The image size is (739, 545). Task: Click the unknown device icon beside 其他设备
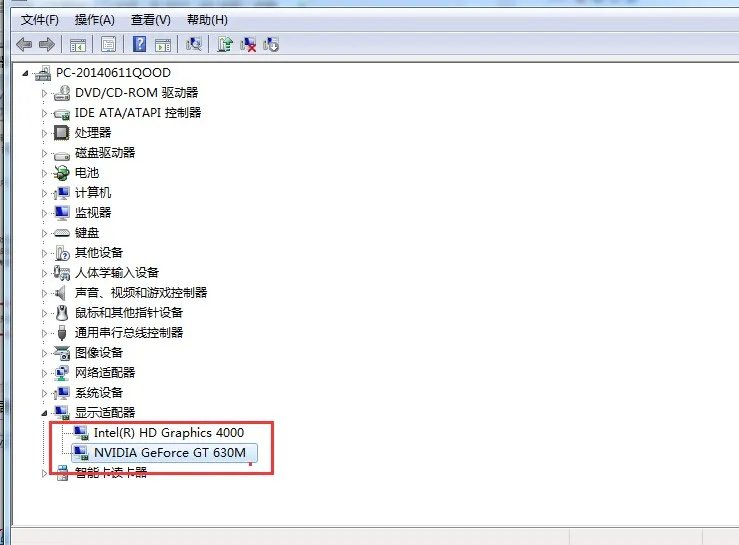tap(62, 253)
